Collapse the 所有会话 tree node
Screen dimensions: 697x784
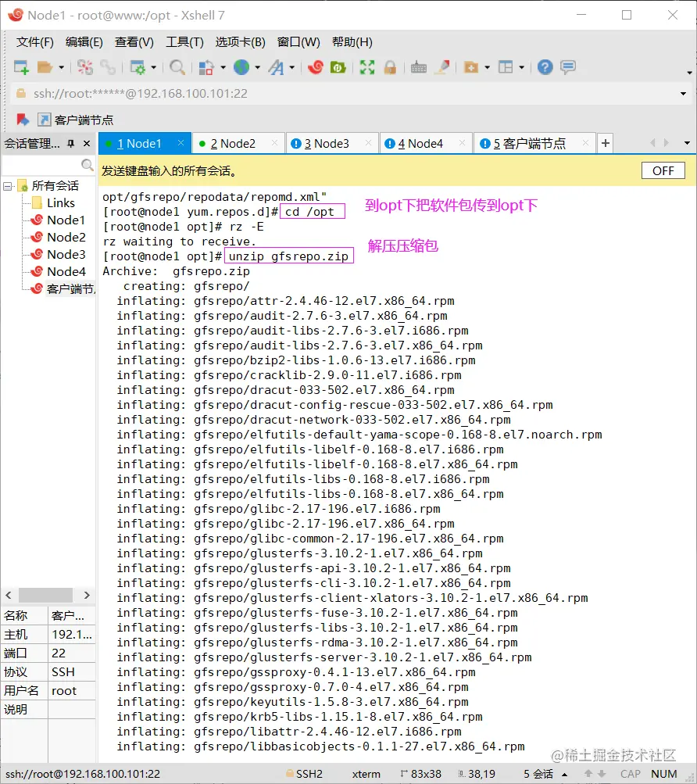(8, 187)
